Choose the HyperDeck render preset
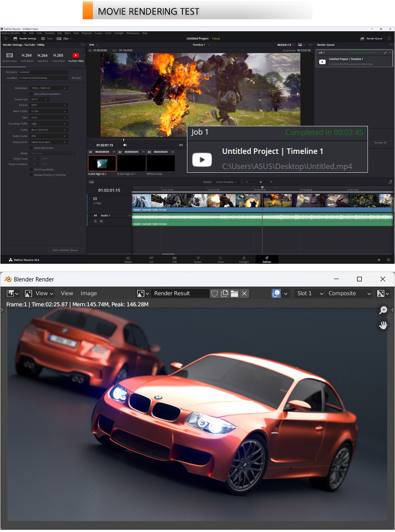Image resolution: width=395 pixels, height=532 pixels. tap(42, 57)
